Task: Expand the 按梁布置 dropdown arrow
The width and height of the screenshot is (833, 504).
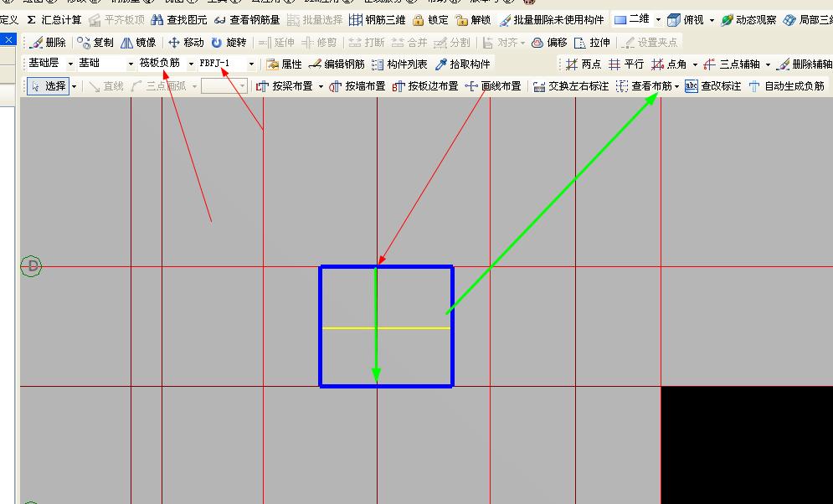Action: [321, 86]
